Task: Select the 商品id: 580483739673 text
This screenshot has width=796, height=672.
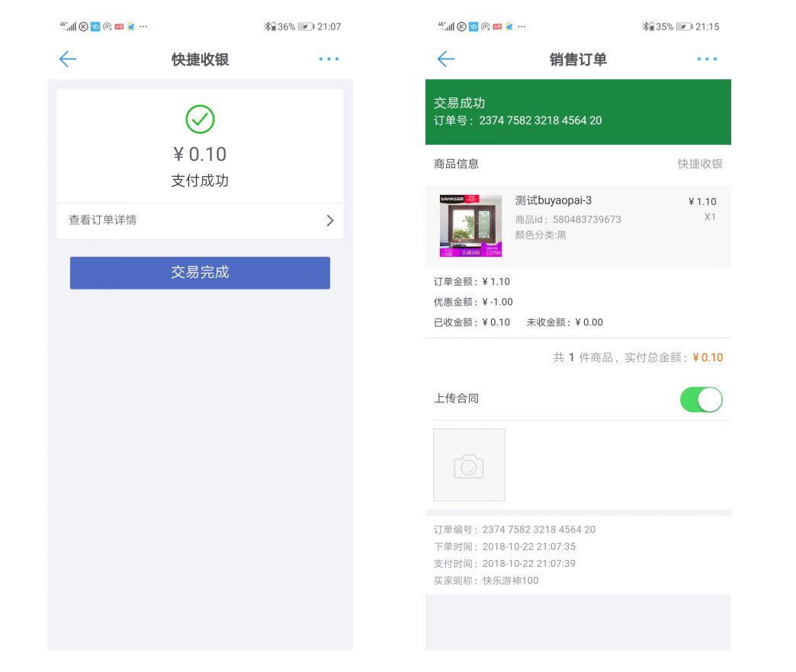Action: [568, 219]
